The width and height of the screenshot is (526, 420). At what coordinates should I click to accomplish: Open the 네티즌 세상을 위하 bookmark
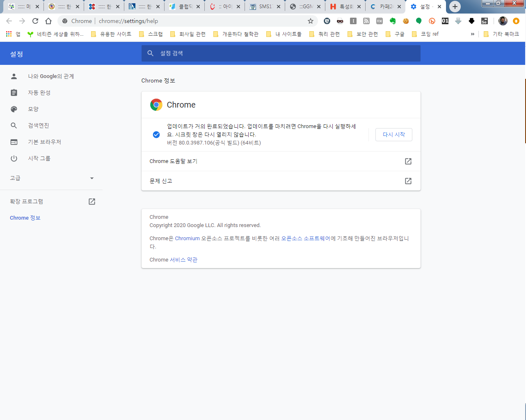(55, 34)
